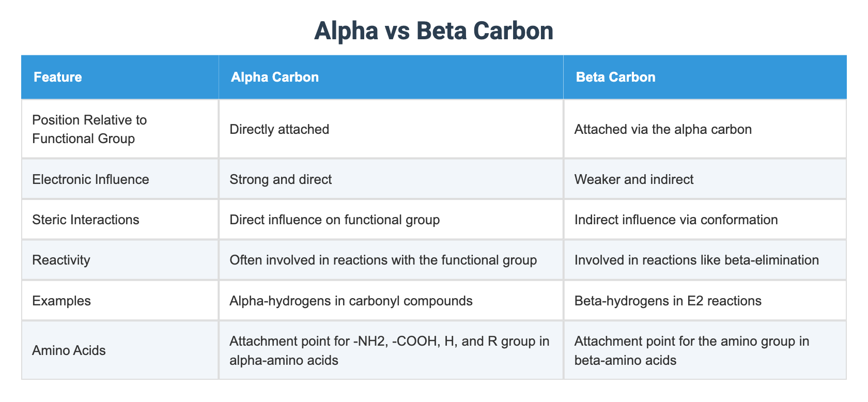Select the Feature column header
This screenshot has height=402, width=868.
click(120, 77)
